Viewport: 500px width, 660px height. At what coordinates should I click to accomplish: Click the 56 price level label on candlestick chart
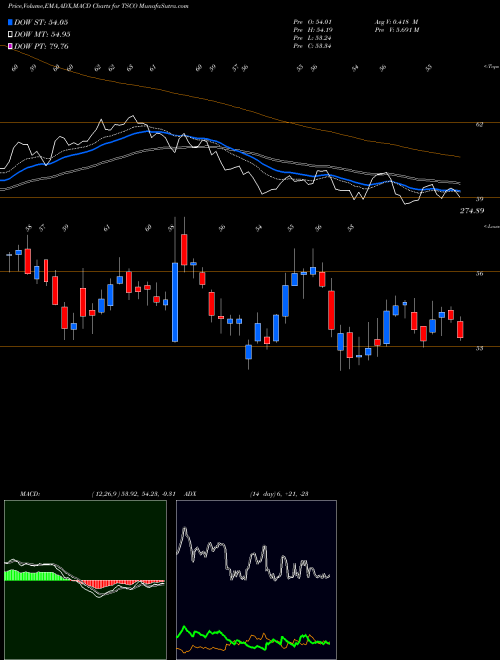pos(479,274)
